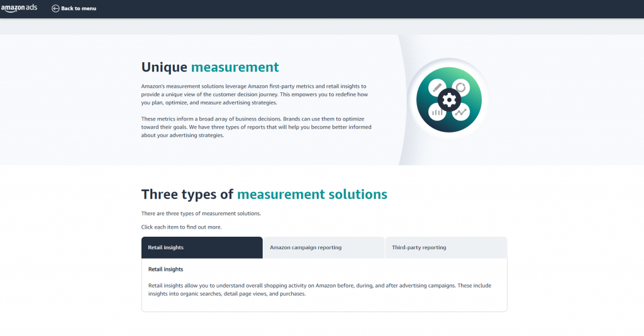Screen dimensions: 644x336
Task: Click the Amazon Ads logo
Action: [x=19, y=8]
